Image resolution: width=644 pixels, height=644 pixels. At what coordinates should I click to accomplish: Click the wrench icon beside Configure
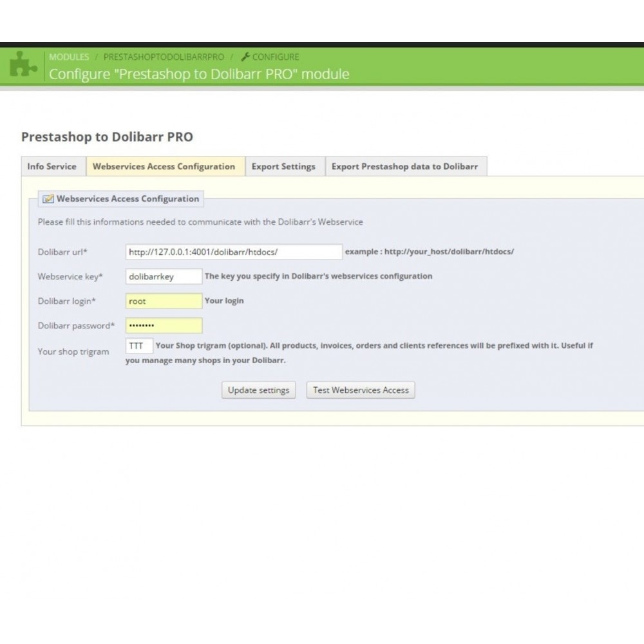(245, 57)
